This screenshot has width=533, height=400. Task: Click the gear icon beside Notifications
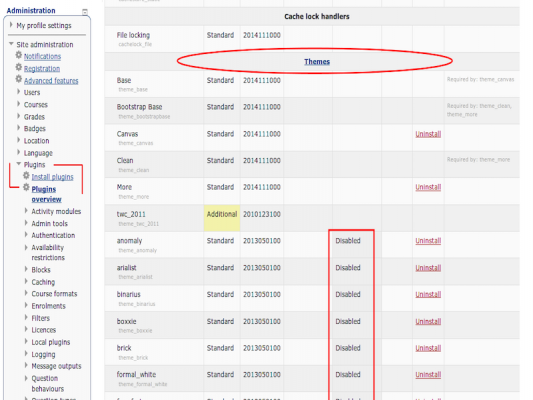[x=19, y=55]
